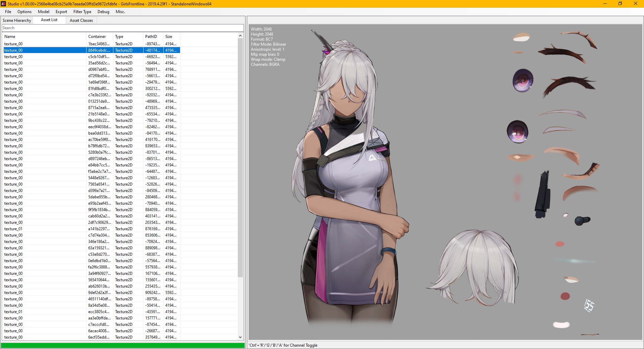This screenshot has height=349, width=644.
Task: Select the row with container f5abe2c7a7...
Action: 92,171
